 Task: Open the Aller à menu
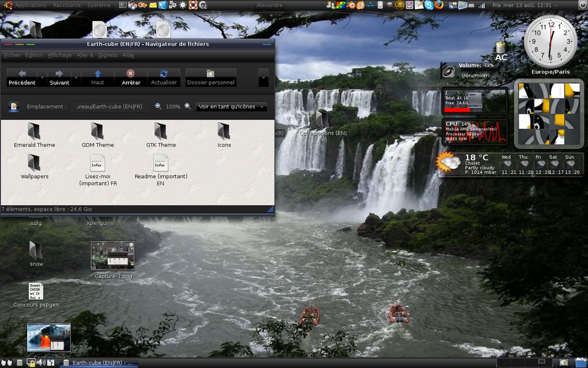[85, 55]
